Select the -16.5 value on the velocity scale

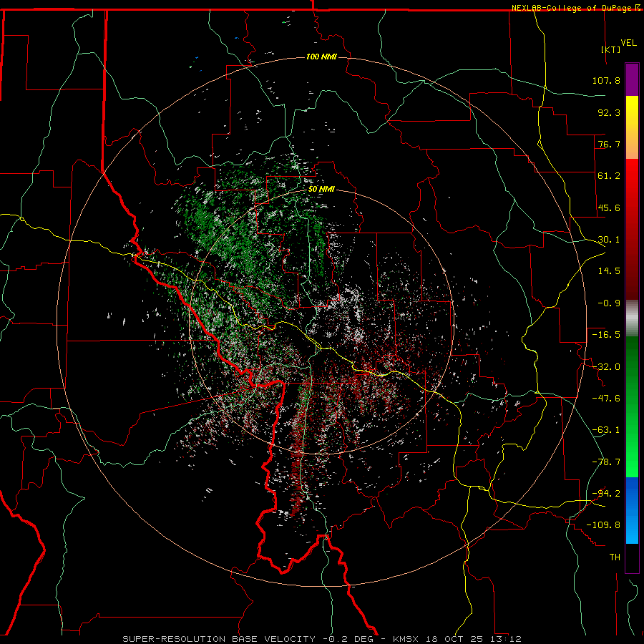pos(606,335)
